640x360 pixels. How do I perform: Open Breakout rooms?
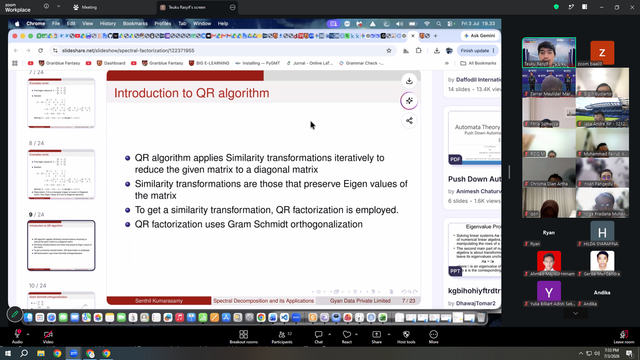(244, 337)
